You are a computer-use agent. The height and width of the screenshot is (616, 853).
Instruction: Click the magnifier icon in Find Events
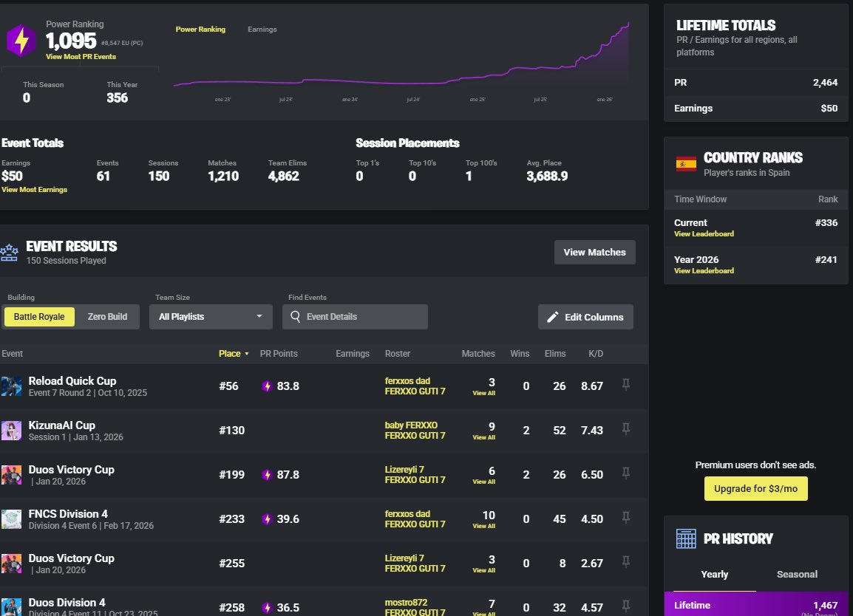point(296,316)
